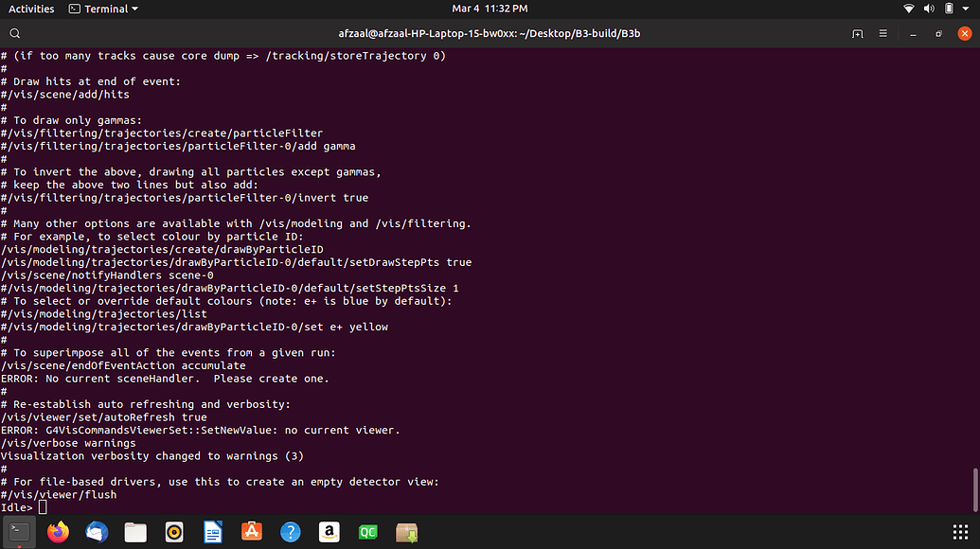Click '# Re-establish auto refreshing and verbosity:'
980x549 pixels.
click(x=146, y=404)
